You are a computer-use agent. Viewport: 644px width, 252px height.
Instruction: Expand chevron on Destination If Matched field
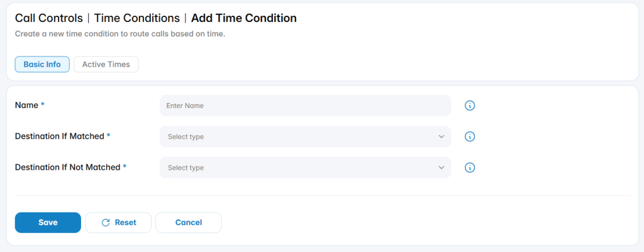pyautogui.click(x=441, y=136)
